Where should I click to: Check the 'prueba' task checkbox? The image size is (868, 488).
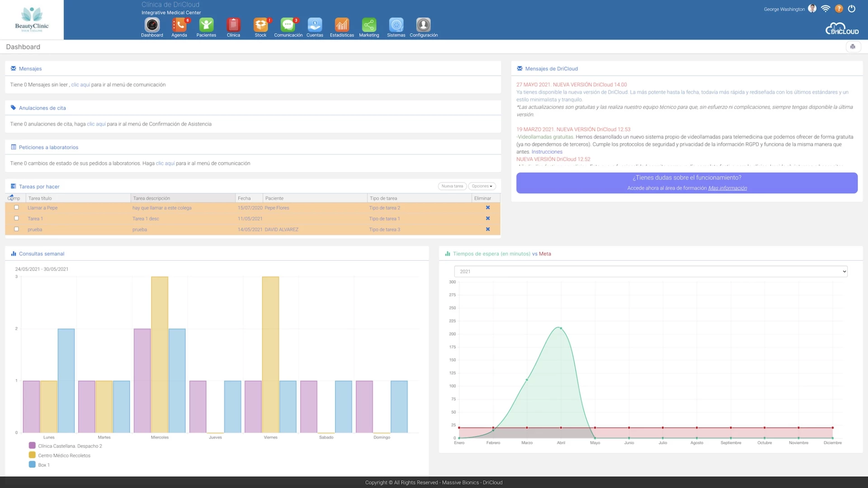pos(17,229)
